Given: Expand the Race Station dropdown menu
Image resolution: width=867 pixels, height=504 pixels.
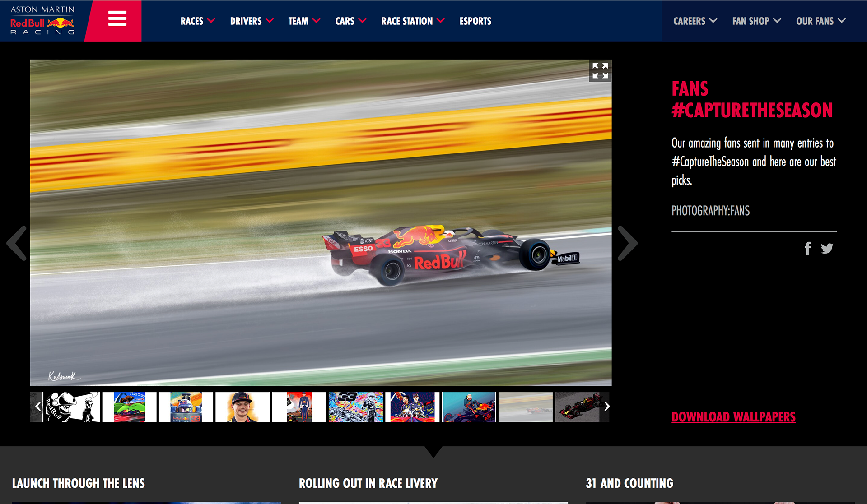Looking at the screenshot, I should tap(413, 21).
